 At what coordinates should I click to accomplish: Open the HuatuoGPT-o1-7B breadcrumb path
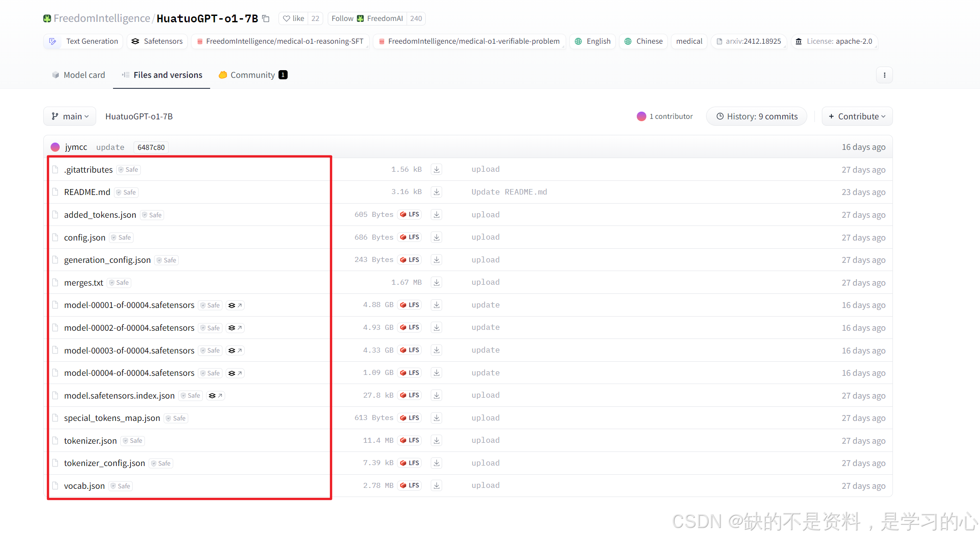[139, 117]
